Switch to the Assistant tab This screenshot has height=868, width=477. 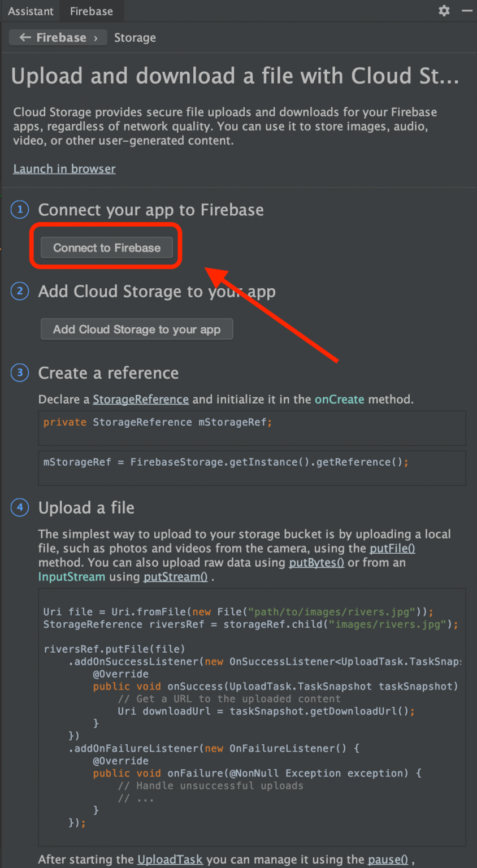[31, 11]
